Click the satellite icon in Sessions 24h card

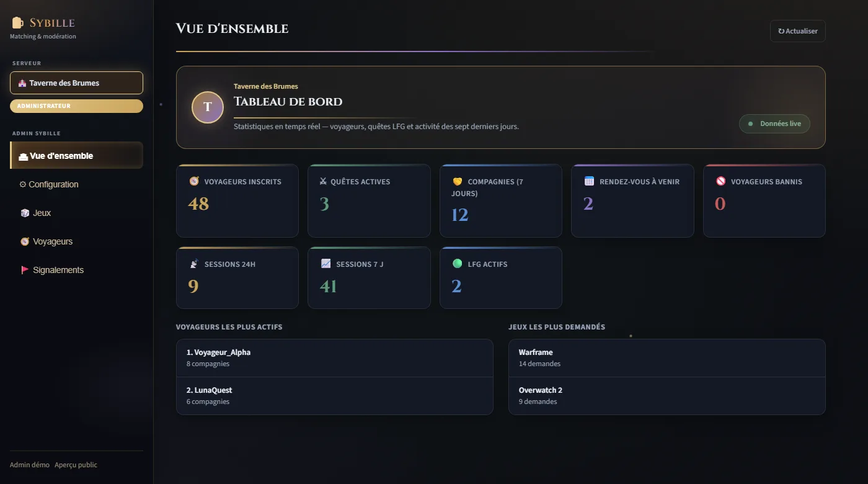[x=194, y=264]
